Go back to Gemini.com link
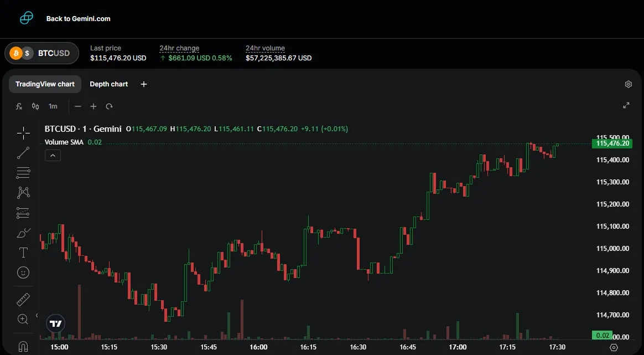Screen dimensions: 644x355 click(x=78, y=18)
